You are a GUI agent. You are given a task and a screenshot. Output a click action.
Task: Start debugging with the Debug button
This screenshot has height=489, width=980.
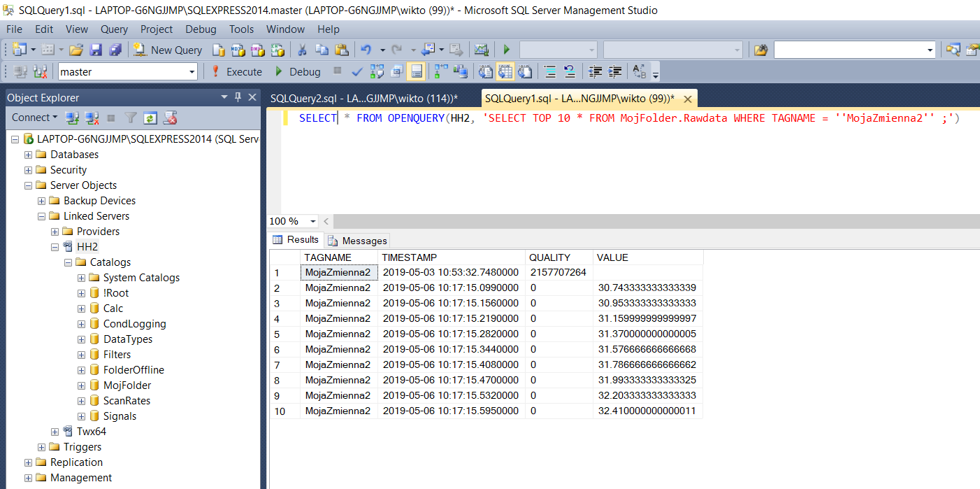298,71
